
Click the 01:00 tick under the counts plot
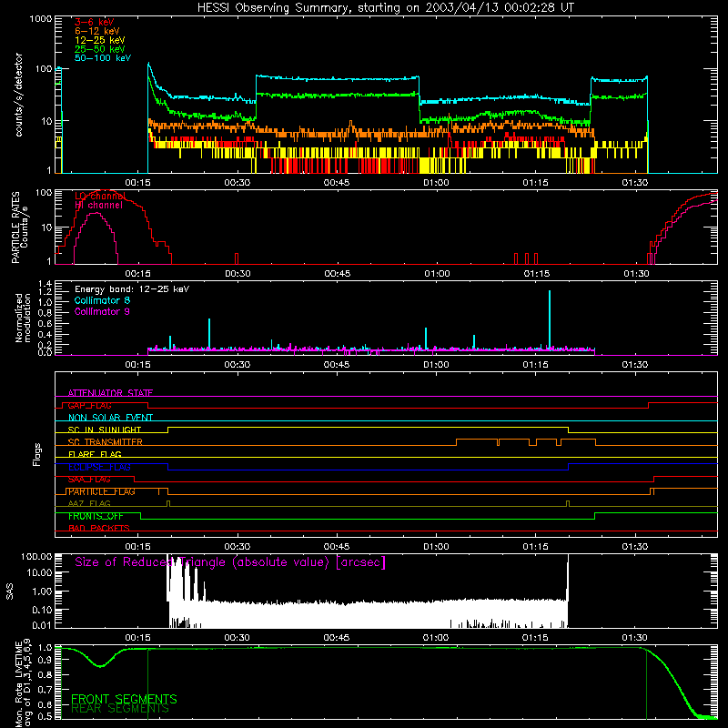coord(436,183)
